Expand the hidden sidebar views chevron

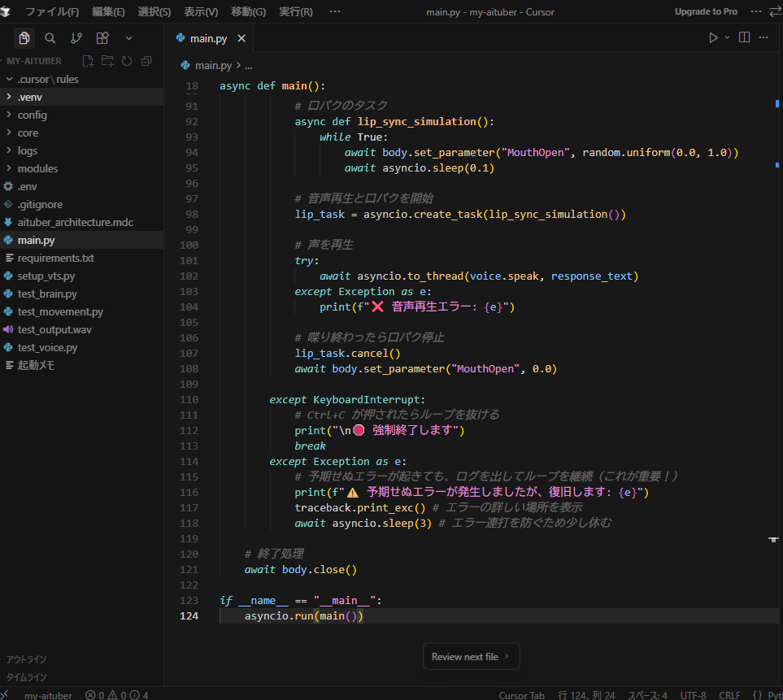tap(128, 38)
